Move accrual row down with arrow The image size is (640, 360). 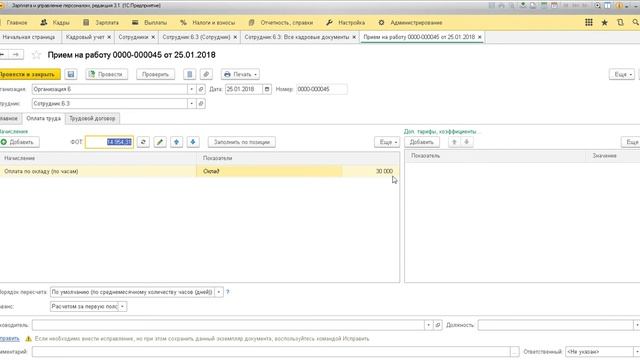tap(193, 142)
